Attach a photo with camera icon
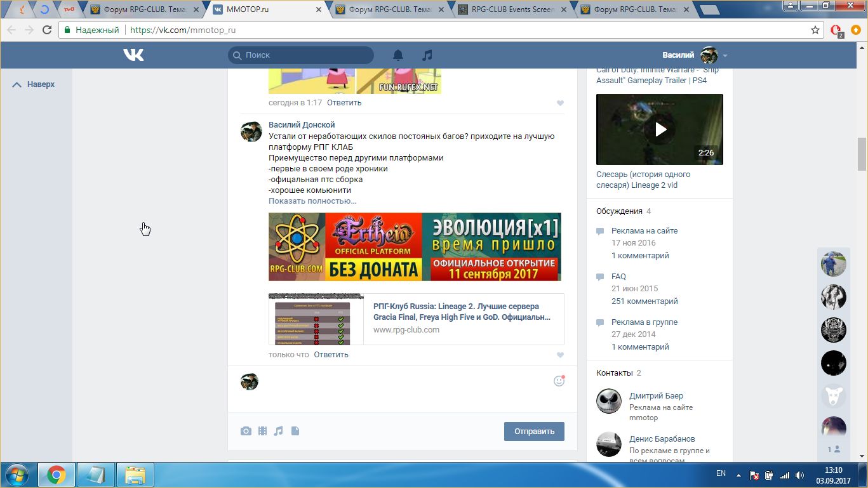868x488 pixels. [246, 431]
